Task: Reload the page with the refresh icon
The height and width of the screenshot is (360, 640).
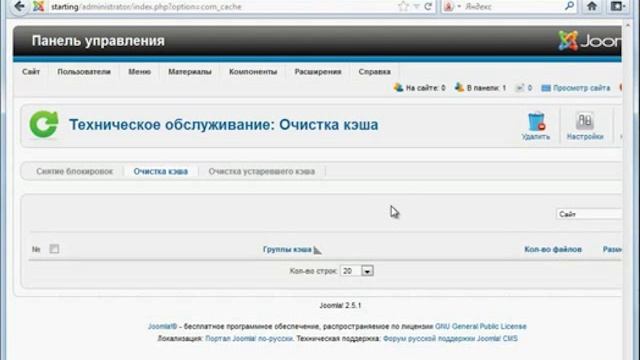Action: [x=428, y=7]
